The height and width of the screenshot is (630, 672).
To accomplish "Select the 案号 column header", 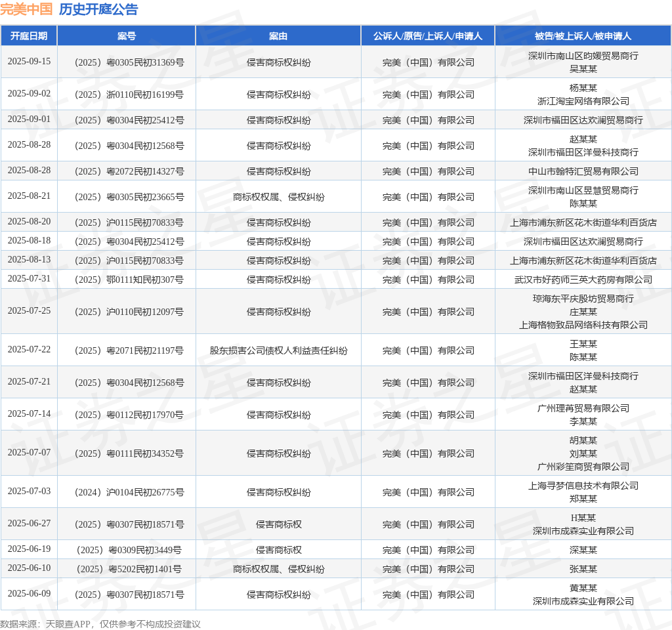I will (x=127, y=36).
